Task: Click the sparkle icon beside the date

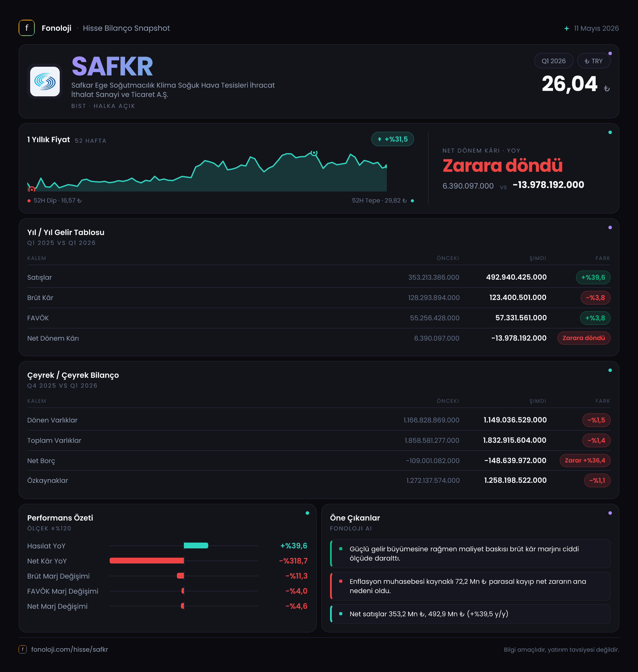Action: click(x=567, y=28)
